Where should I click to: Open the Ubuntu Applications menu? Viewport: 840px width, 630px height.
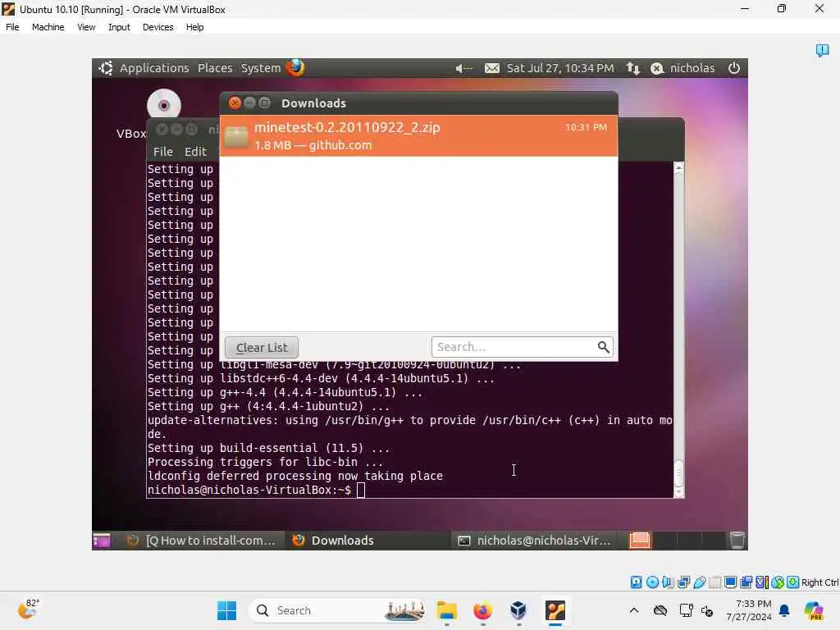point(154,68)
